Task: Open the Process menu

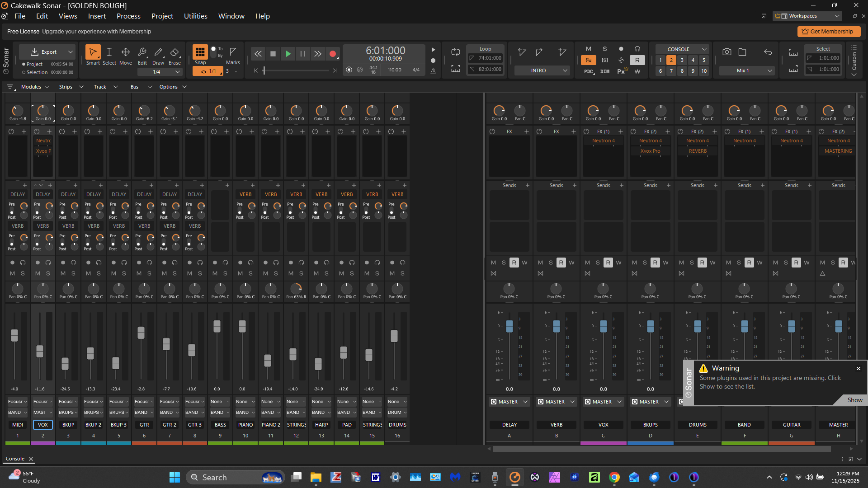Action: [x=128, y=16]
